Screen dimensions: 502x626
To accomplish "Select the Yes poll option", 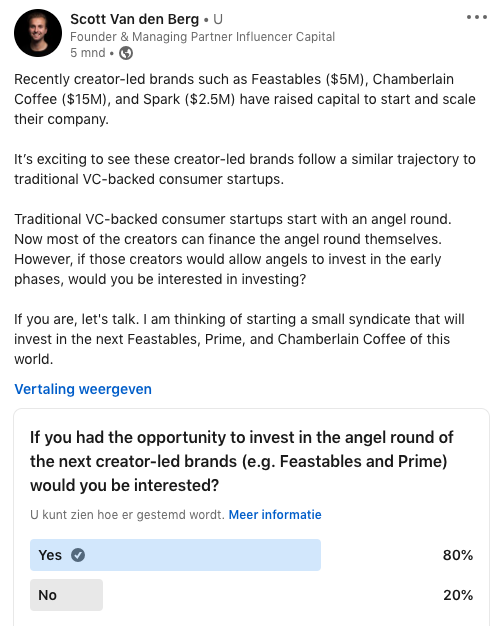I will 175,555.
